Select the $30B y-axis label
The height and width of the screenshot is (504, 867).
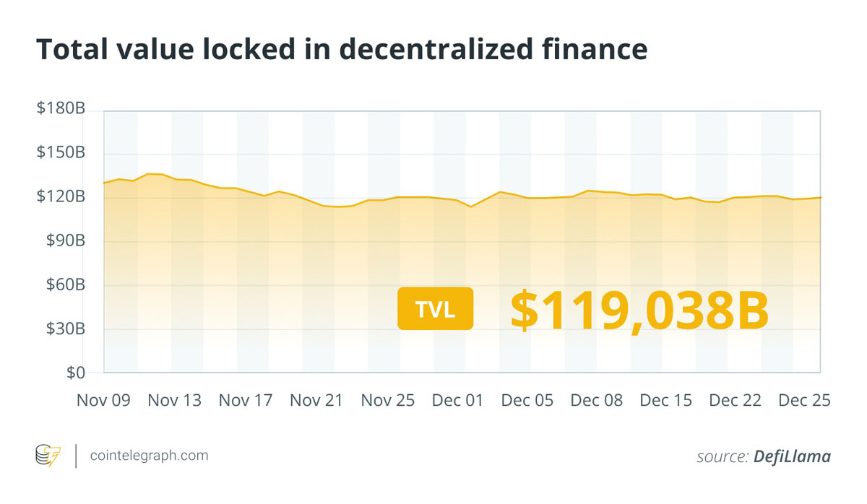(x=65, y=329)
